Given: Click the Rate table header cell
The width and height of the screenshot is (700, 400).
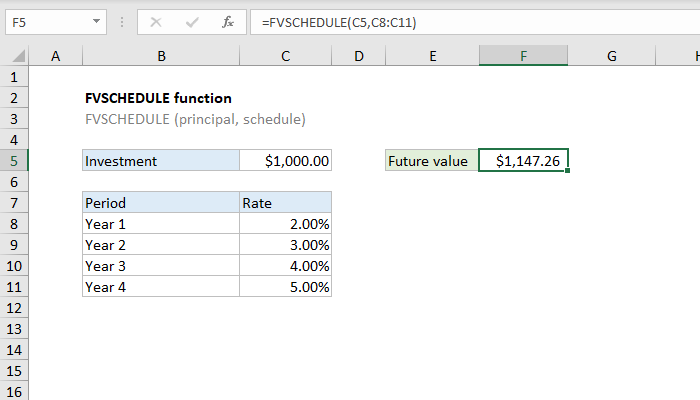Looking at the screenshot, I should [285, 203].
